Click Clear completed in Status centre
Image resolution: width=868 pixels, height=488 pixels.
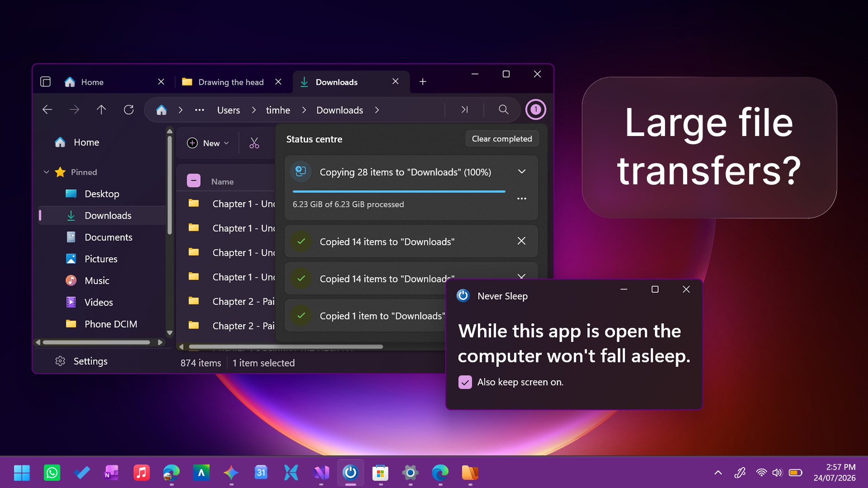[502, 139]
